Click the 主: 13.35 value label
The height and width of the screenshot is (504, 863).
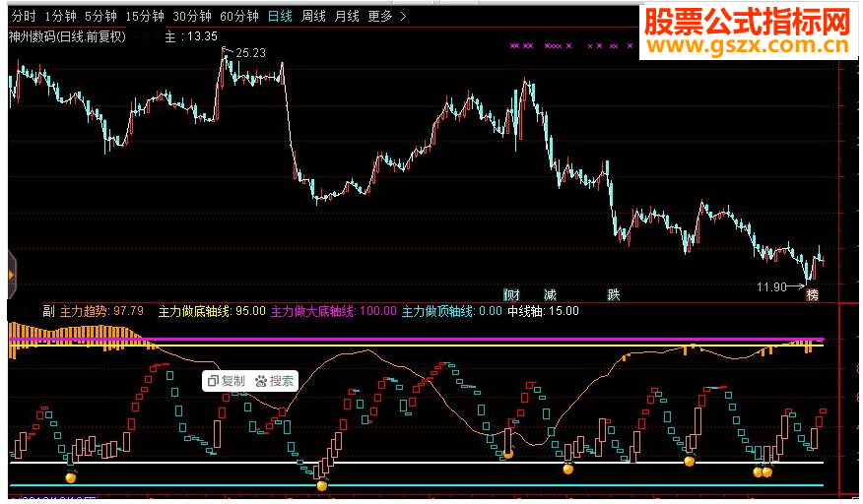click(x=191, y=36)
